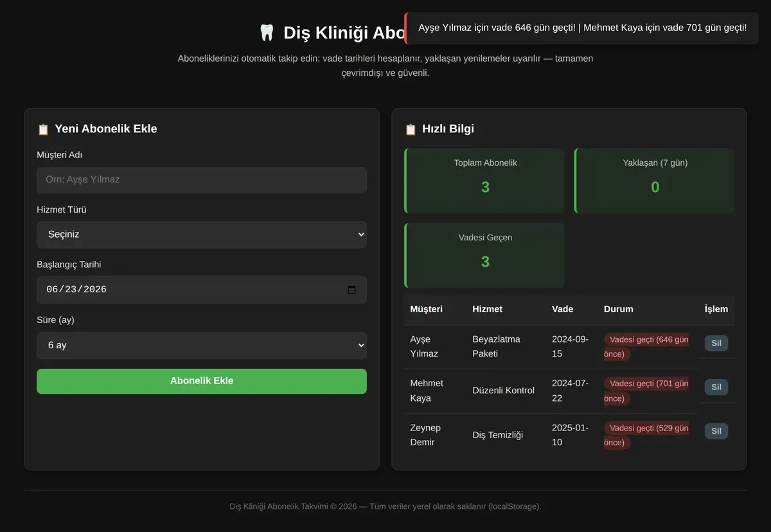Click the footer copyright text
The width and height of the screenshot is (771, 532).
(x=385, y=506)
